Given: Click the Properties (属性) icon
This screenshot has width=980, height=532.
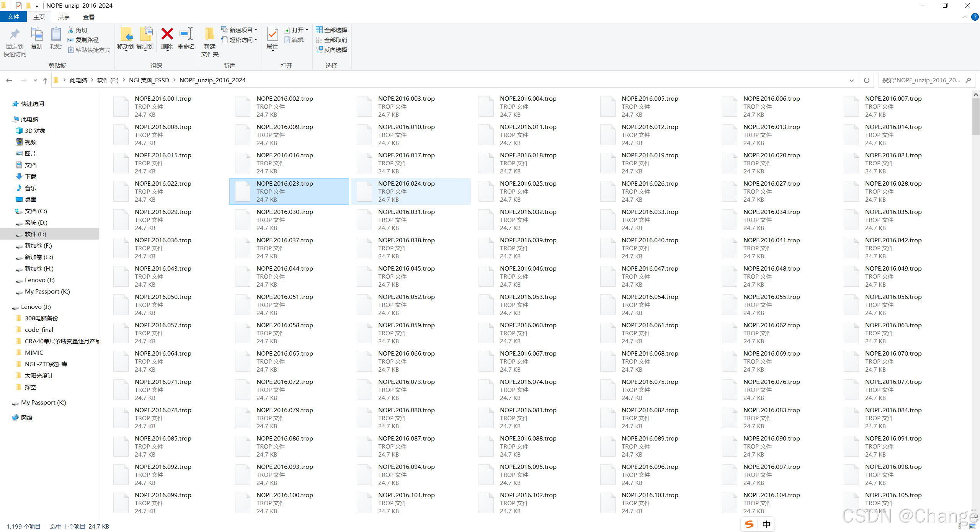Looking at the screenshot, I should coord(272,34).
